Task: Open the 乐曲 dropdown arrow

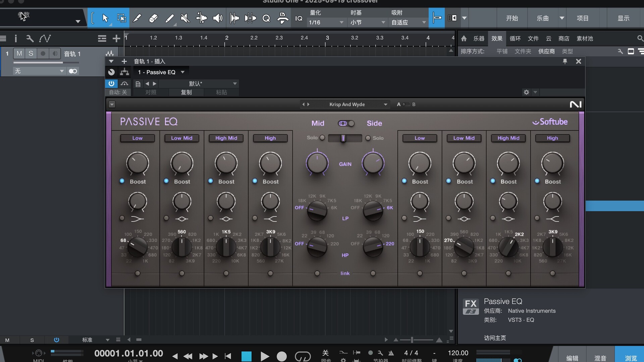Action: tap(562, 18)
